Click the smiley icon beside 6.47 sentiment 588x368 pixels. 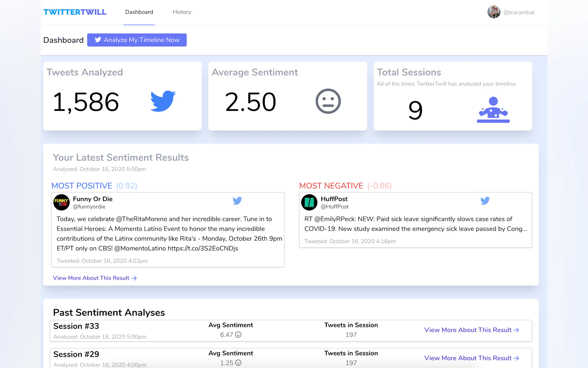click(x=238, y=335)
